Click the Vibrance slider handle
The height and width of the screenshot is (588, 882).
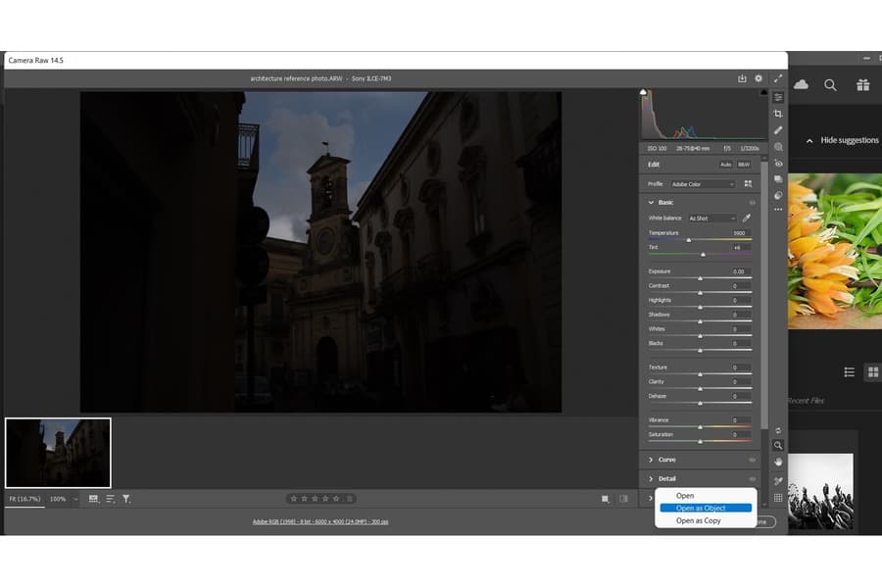coord(701,427)
